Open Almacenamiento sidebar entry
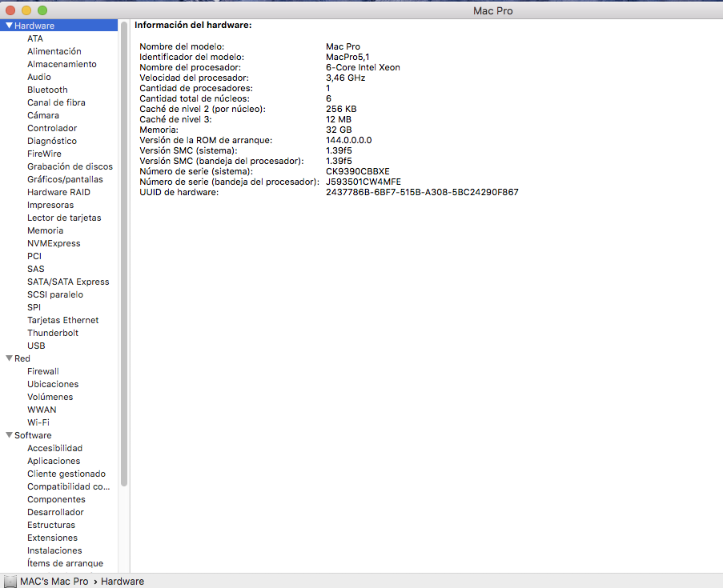Viewport: 723px width, 588px height. (x=62, y=64)
